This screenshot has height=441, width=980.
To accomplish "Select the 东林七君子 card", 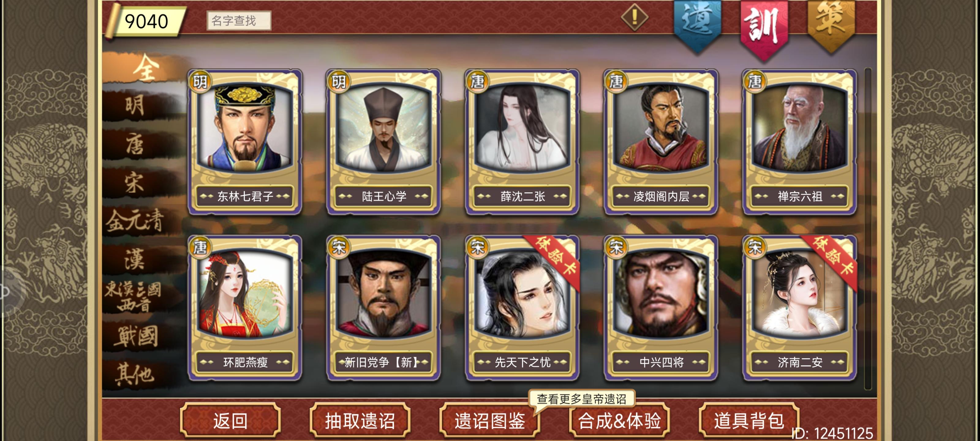I will tap(245, 142).
